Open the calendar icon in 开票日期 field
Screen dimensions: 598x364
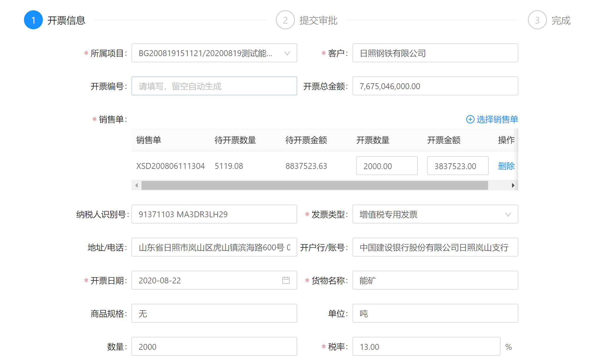point(286,280)
